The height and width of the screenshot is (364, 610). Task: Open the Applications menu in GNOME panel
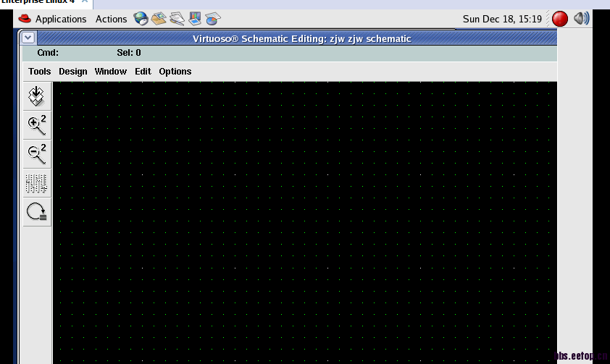(61, 19)
